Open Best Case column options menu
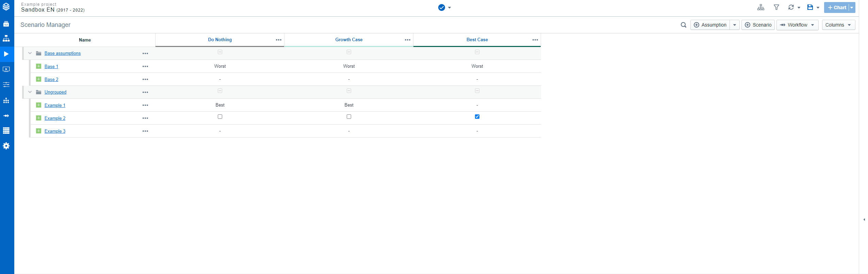 [535, 40]
